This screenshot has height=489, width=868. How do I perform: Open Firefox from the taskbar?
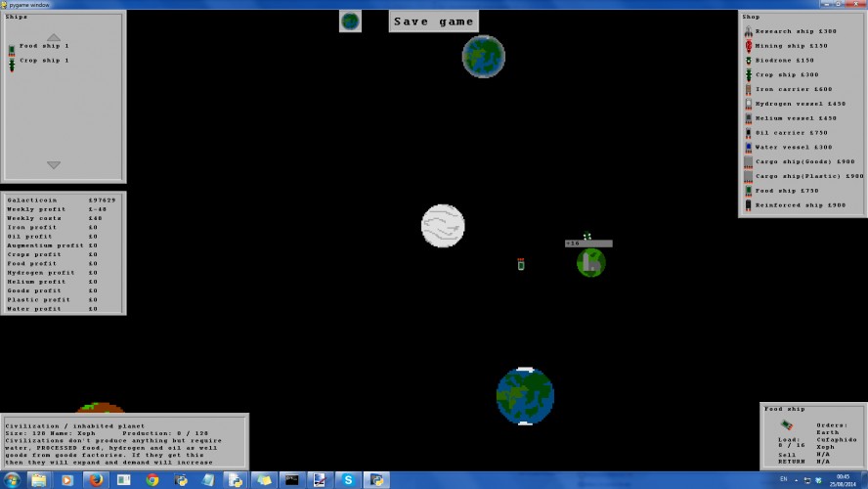pyautogui.click(x=96, y=479)
